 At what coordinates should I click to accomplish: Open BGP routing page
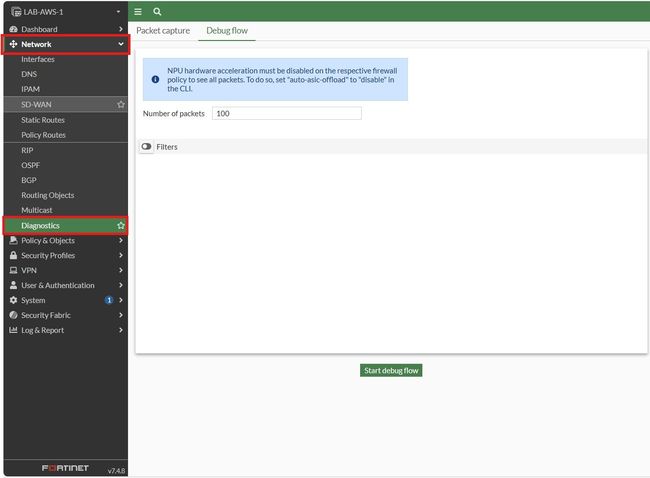pyautogui.click(x=29, y=180)
